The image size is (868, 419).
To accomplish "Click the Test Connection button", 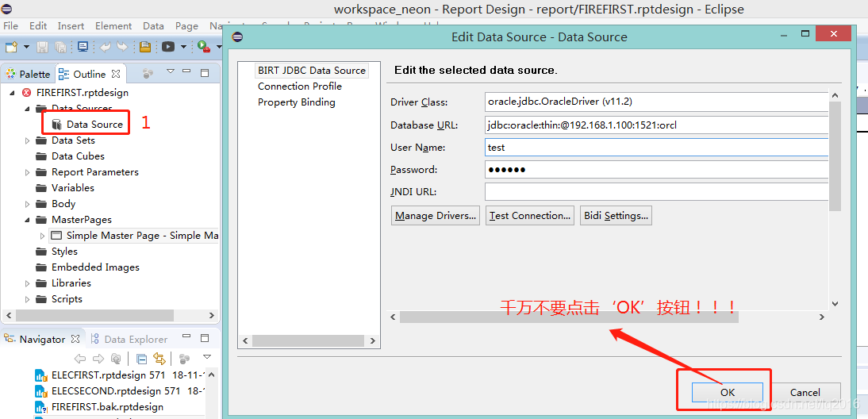I will 530,215.
